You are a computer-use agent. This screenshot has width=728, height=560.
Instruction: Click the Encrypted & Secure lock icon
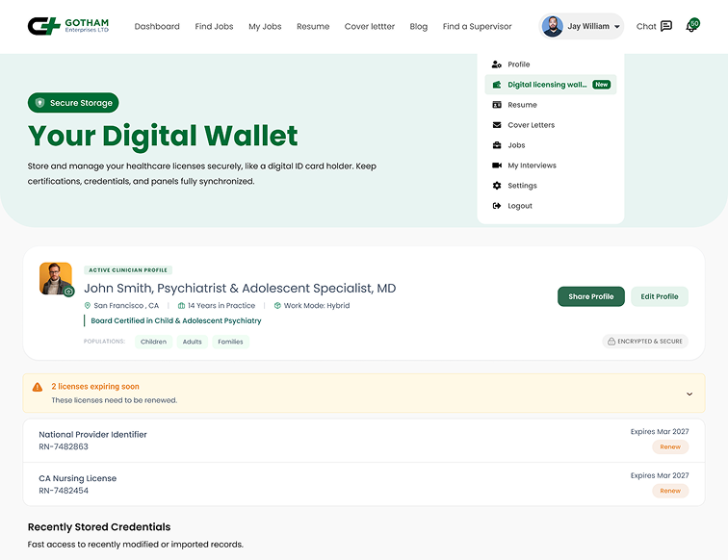tap(611, 341)
